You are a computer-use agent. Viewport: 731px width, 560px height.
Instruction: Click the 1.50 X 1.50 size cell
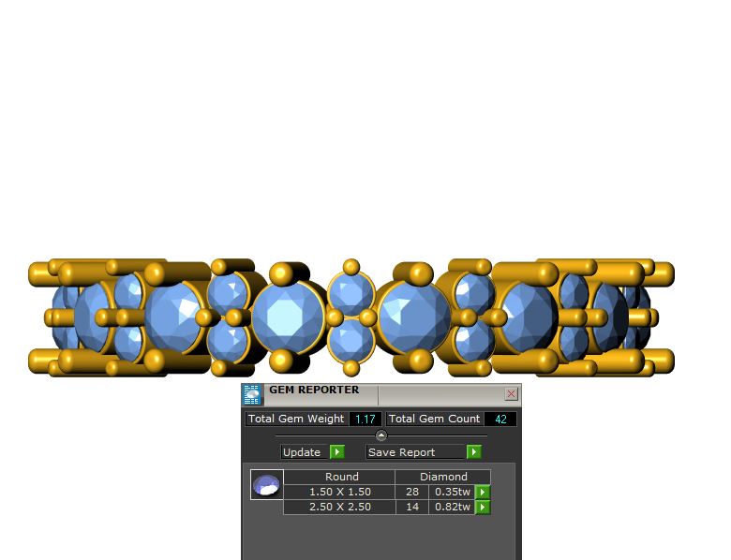pos(340,492)
